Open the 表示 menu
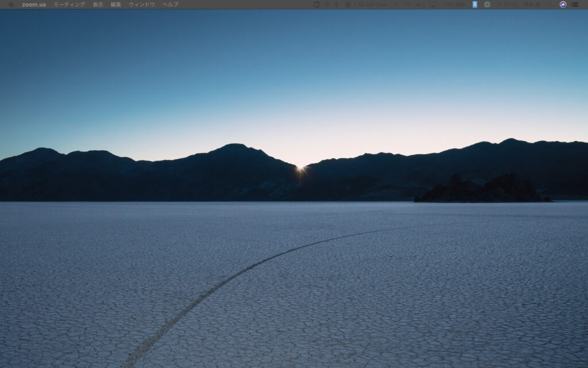This screenshot has width=588, height=368. tap(98, 5)
